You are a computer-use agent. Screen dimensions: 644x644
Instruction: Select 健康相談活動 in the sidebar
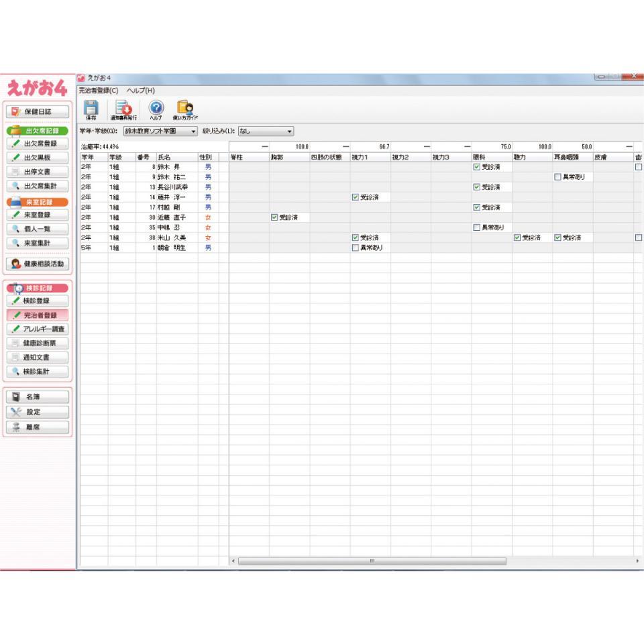point(38,264)
